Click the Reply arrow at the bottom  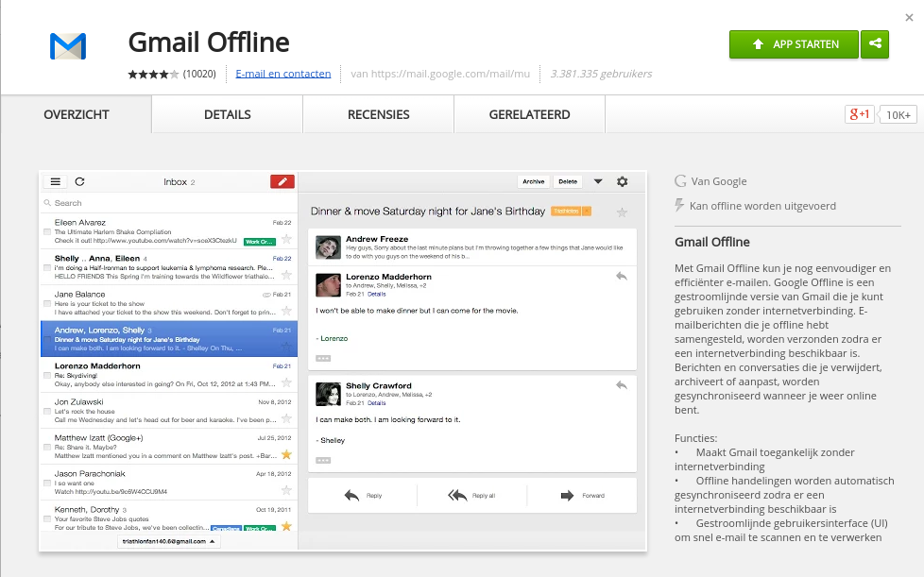(351, 495)
